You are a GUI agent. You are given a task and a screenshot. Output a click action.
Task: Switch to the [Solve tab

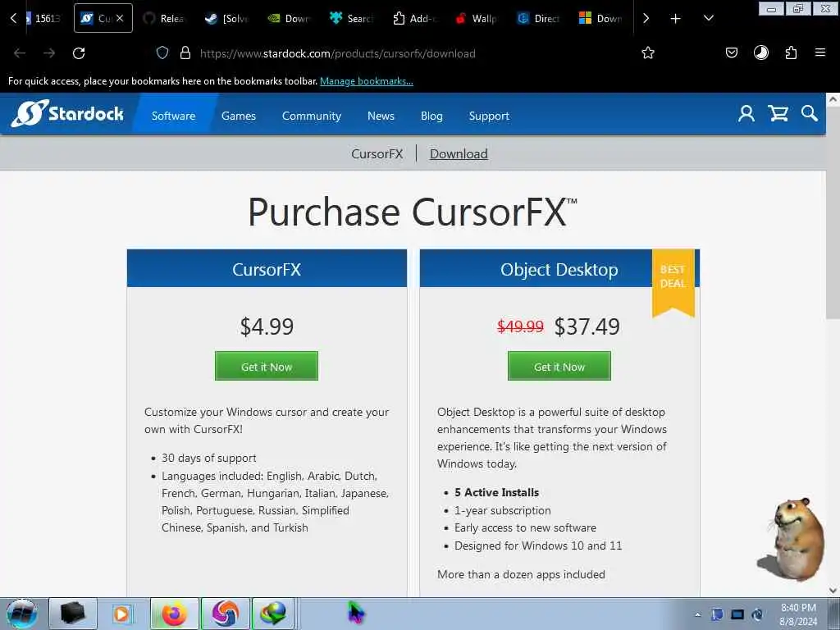pos(226,18)
